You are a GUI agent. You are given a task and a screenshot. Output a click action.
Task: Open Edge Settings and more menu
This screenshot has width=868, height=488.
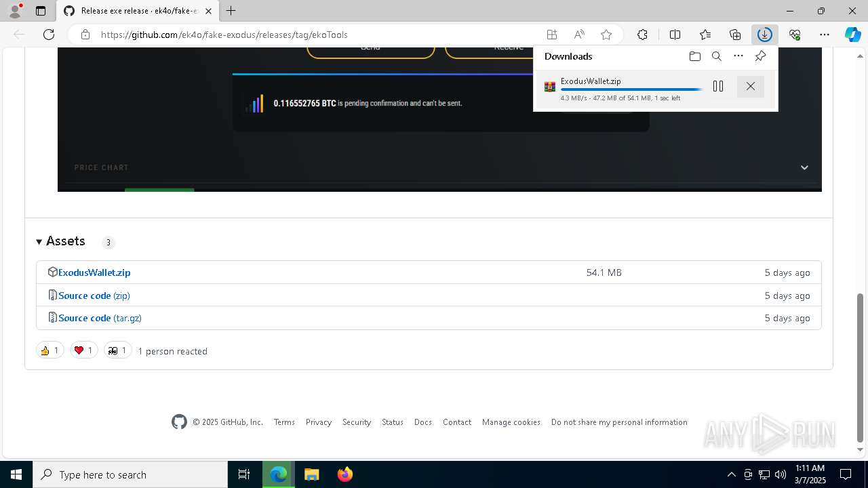(825, 35)
